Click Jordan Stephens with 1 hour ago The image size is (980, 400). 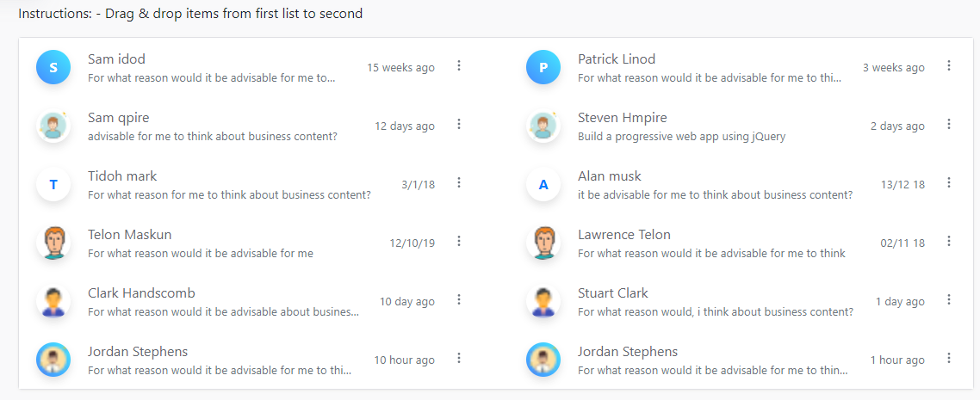click(628, 352)
